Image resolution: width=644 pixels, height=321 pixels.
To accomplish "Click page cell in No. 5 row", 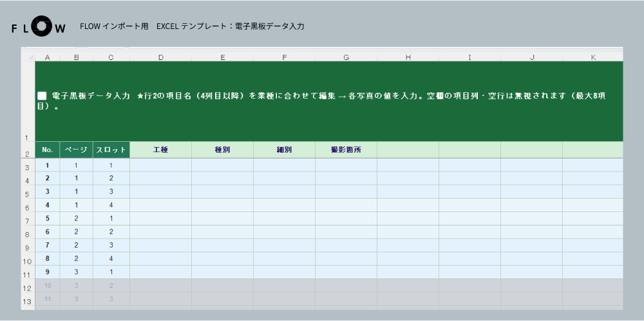I will point(77,219).
